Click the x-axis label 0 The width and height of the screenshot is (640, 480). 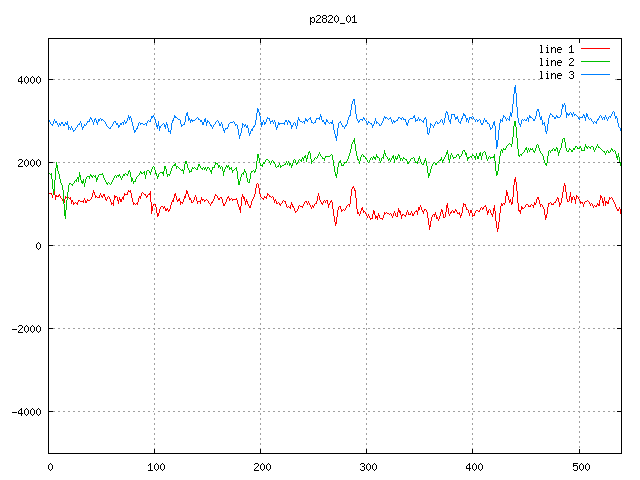tap(50, 467)
